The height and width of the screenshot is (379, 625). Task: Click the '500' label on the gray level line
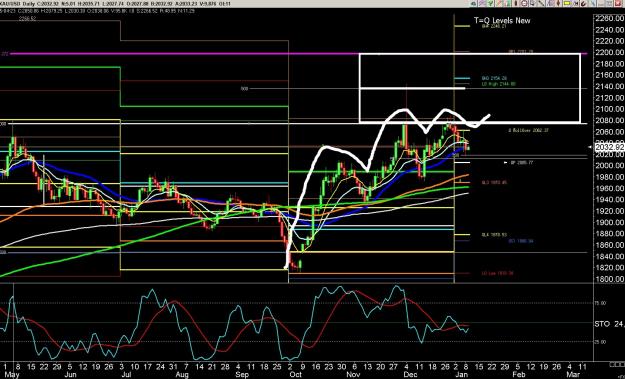click(x=244, y=88)
